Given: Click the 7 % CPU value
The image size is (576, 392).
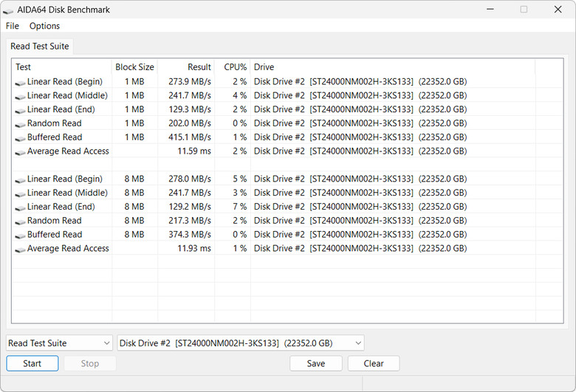Looking at the screenshot, I should point(239,207).
